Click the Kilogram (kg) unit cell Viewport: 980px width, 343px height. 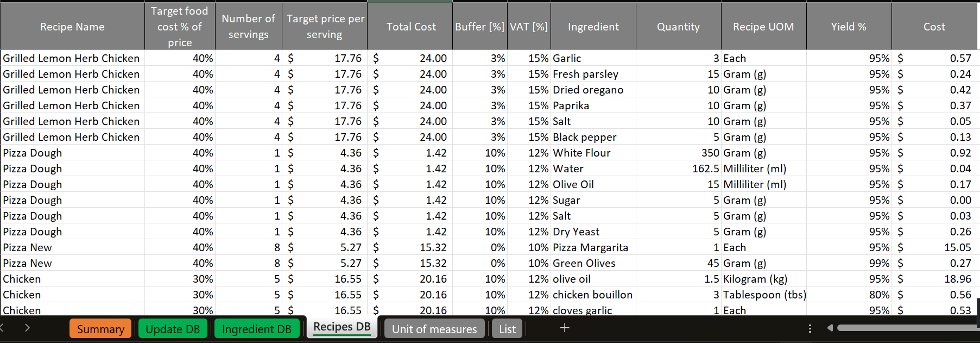tap(763, 279)
